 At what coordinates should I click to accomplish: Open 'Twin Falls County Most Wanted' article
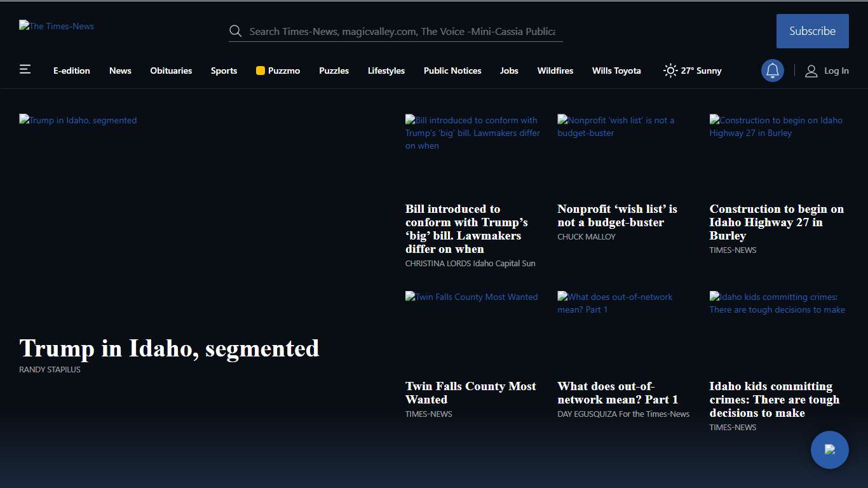click(470, 393)
